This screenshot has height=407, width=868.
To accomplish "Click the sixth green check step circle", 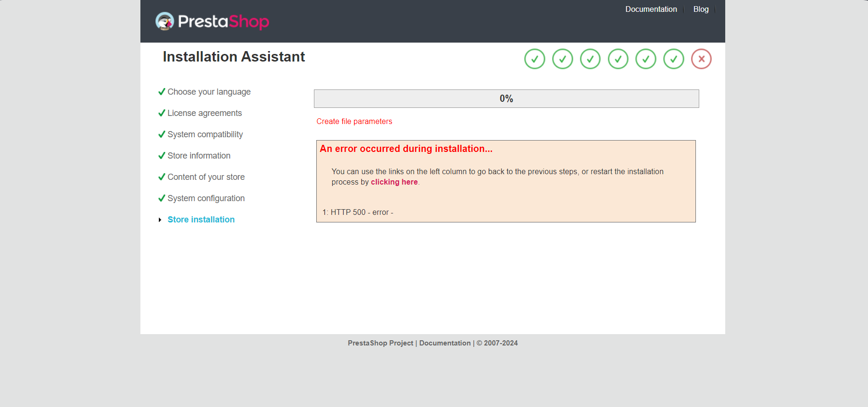I will pyautogui.click(x=674, y=59).
